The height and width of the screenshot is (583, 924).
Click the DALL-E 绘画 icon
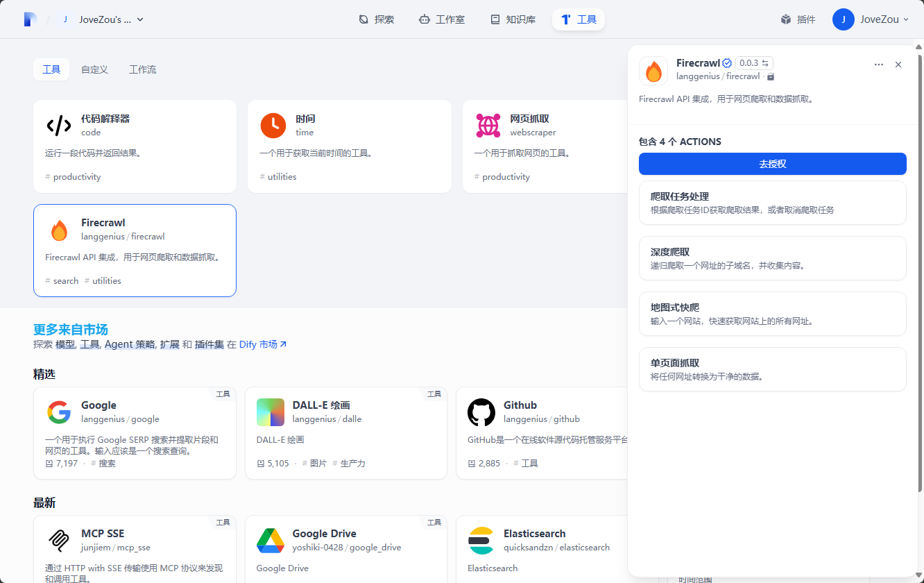click(x=271, y=412)
